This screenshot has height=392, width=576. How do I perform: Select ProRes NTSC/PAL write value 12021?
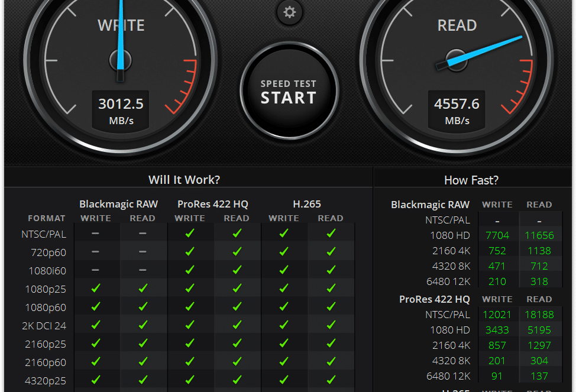click(x=497, y=315)
